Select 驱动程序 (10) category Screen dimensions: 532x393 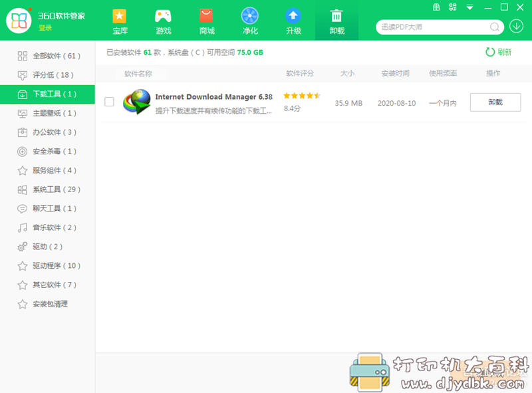pyautogui.click(x=47, y=266)
